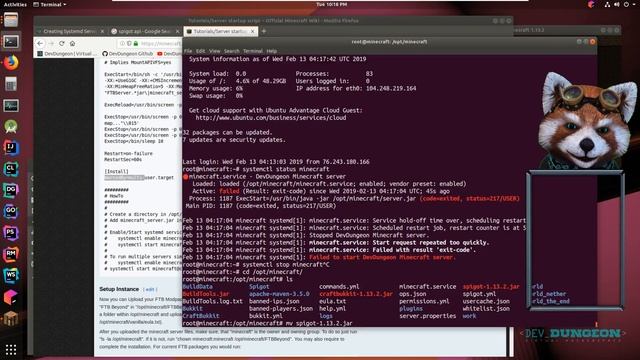Close the spigot api Google Search tab
Viewport: 640px width, 360px height.
[178, 31]
